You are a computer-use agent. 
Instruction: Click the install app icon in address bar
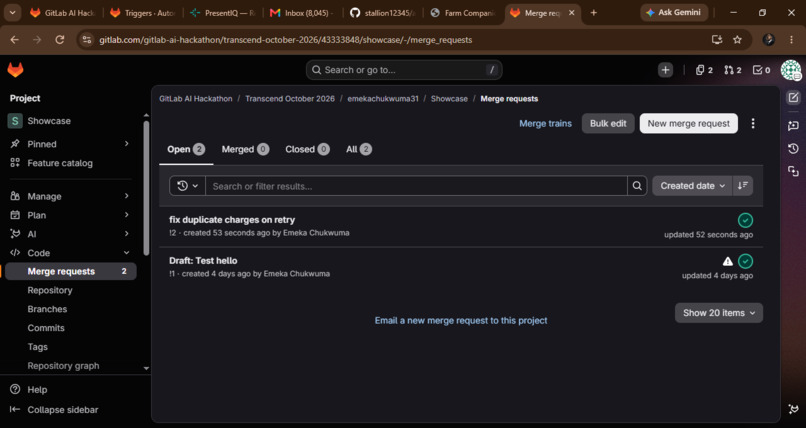click(717, 40)
